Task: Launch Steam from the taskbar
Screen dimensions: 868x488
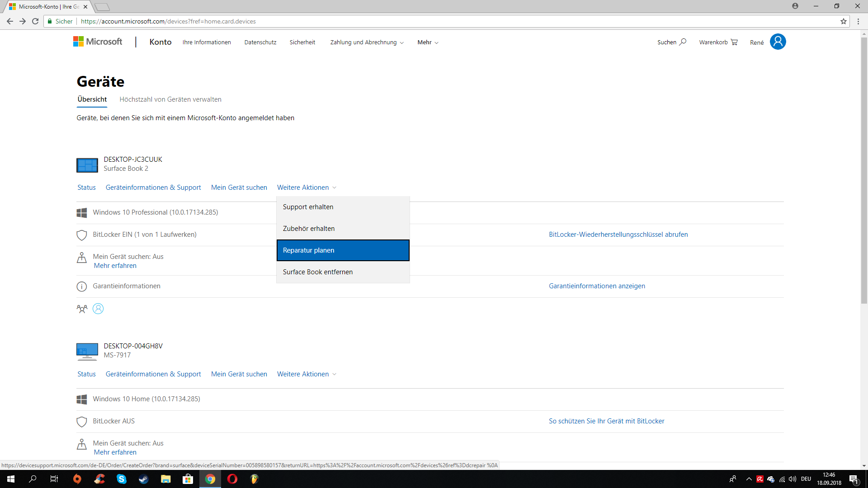Action: point(144,479)
